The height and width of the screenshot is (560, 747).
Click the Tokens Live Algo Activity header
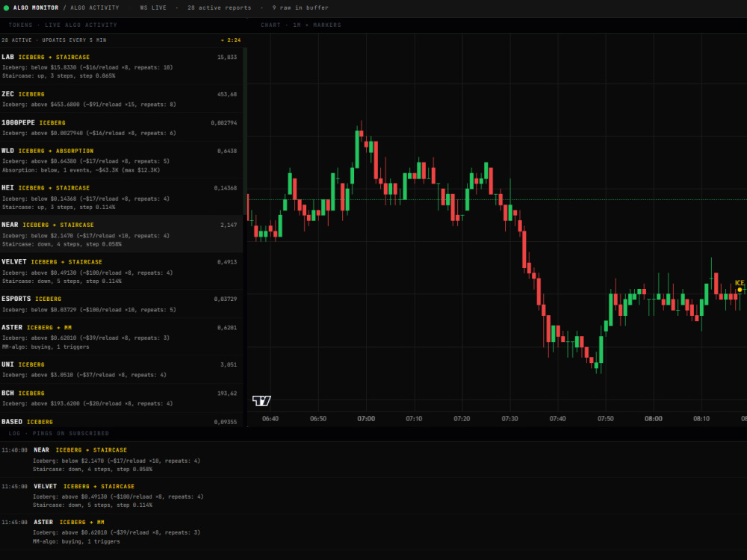click(63, 25)
